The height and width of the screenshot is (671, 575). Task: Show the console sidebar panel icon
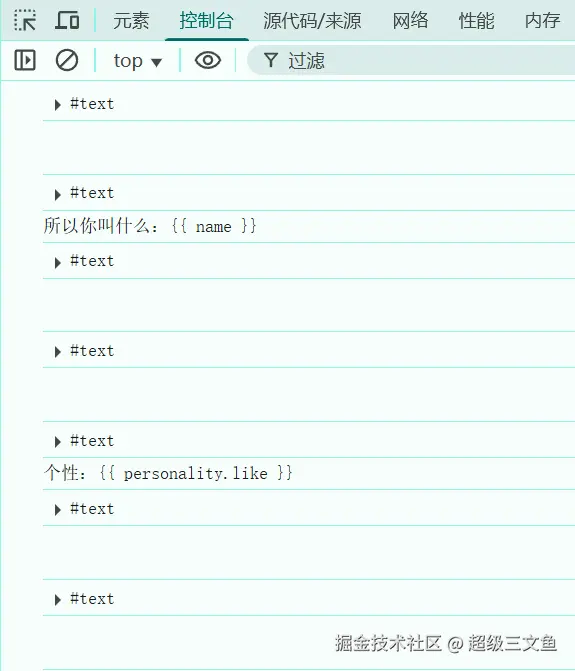coord(25,60)
